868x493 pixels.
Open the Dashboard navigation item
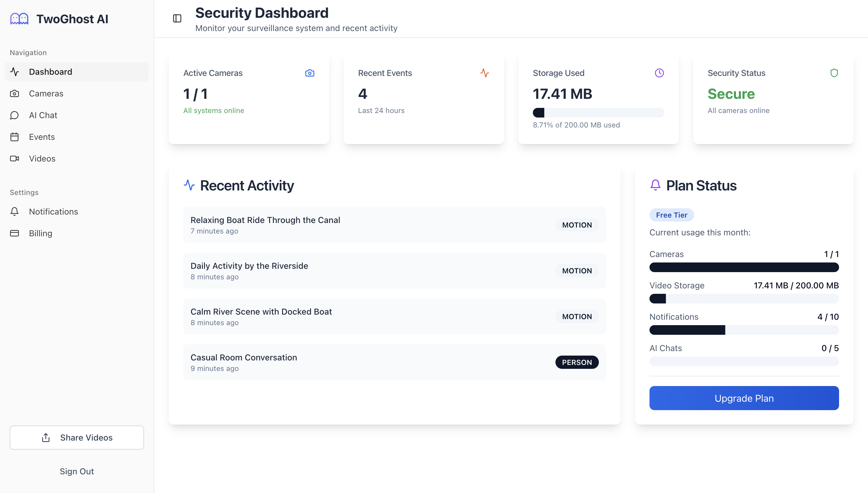[77, 71]
